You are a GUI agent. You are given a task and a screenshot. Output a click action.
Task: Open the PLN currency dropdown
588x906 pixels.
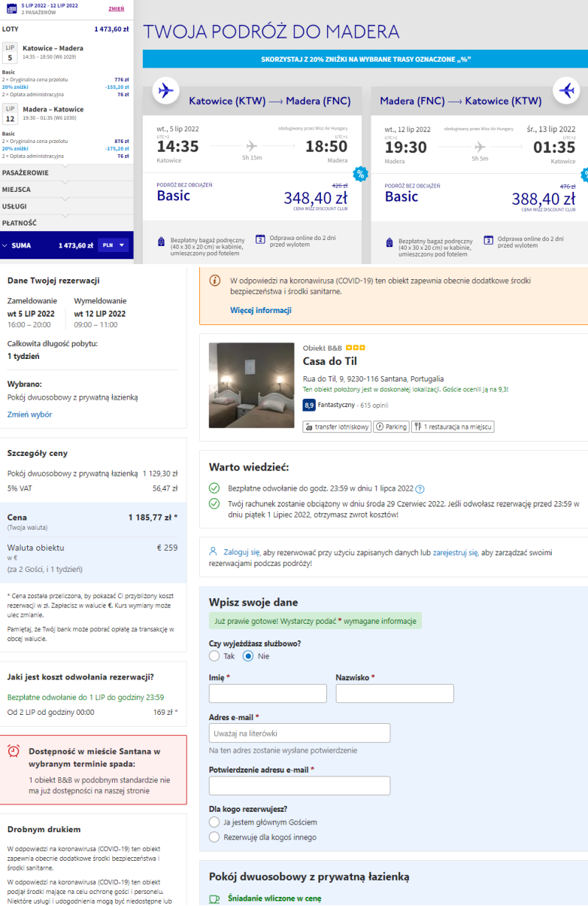click(114, 245)
